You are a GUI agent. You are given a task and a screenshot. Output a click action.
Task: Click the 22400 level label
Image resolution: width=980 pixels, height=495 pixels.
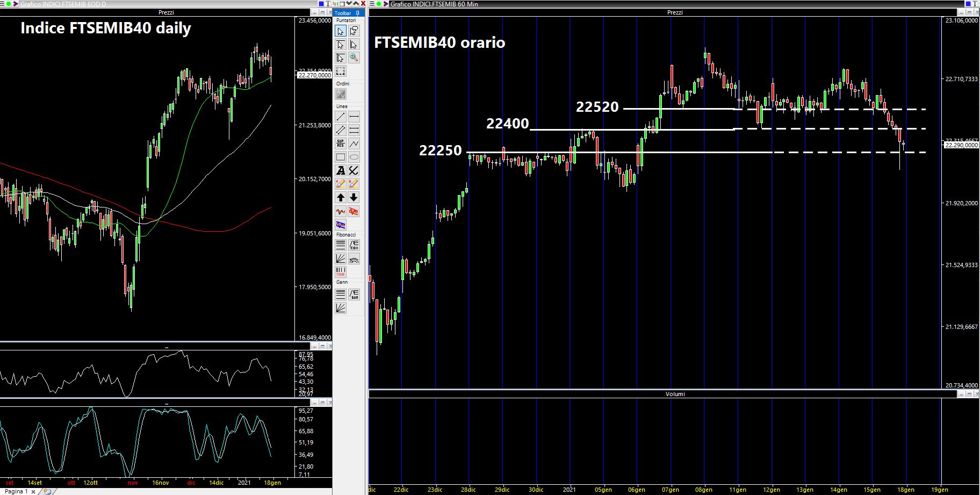508,124
